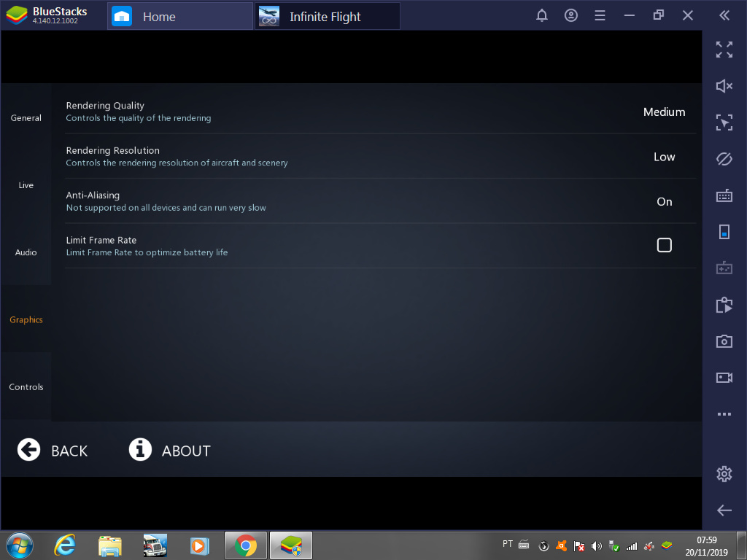The image size is (747, 560).
Task: Open BlueStacks notifications bell
Action: click(x=542, y=16)
